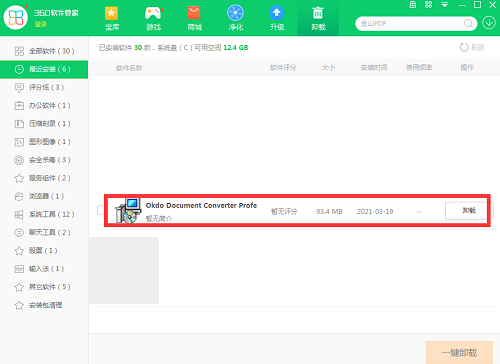The width and height of the screenshot is (500, 364).
Task: Click the 金山PDF search input field
Action: 410,24
